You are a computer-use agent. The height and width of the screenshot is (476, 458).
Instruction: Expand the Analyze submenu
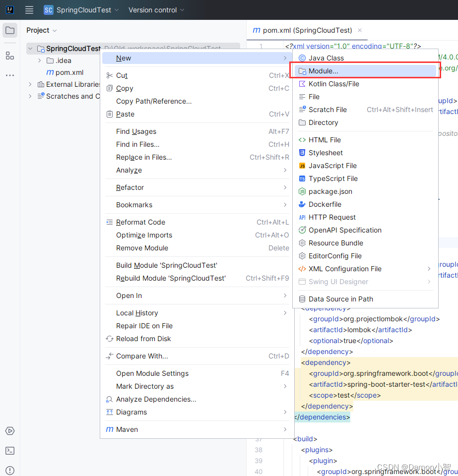(x=197, y=170)
